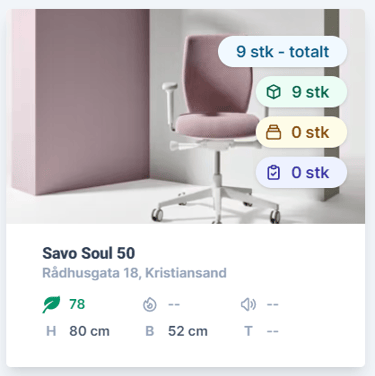Click the empty depth value dashes
This screenshot has width=375, height=376.
click(x=272, y=331)
